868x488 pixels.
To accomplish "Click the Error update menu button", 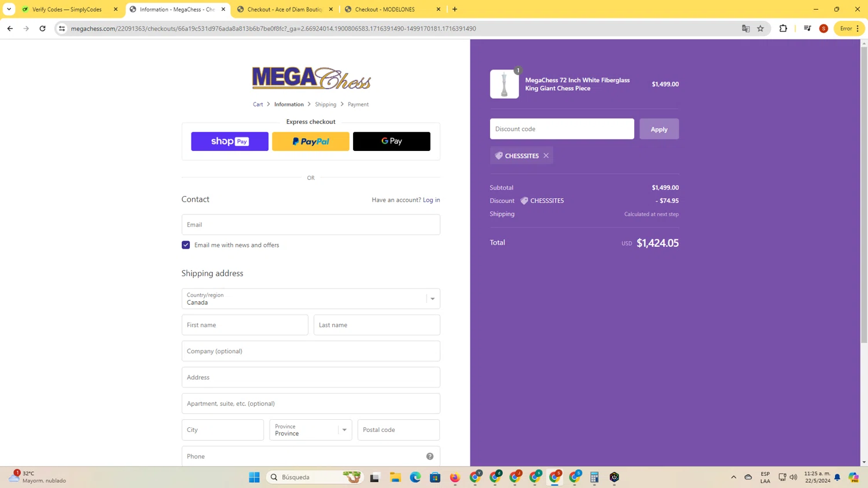I will pyautogui.click(x=849, y=28).
